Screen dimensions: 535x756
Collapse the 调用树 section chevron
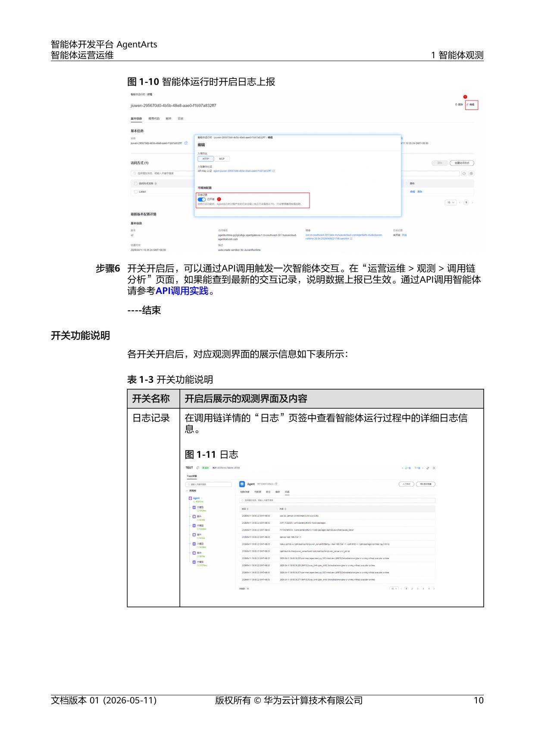(187, 491)
